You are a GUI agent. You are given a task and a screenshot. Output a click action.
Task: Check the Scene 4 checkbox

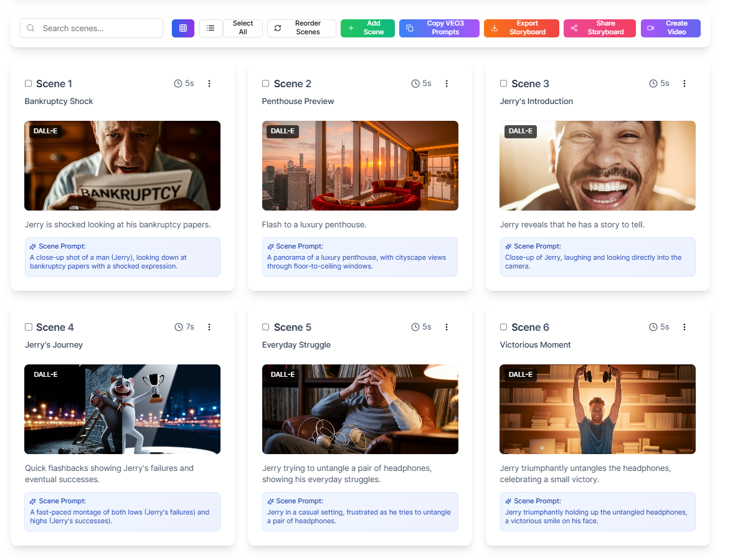point(28,326)
